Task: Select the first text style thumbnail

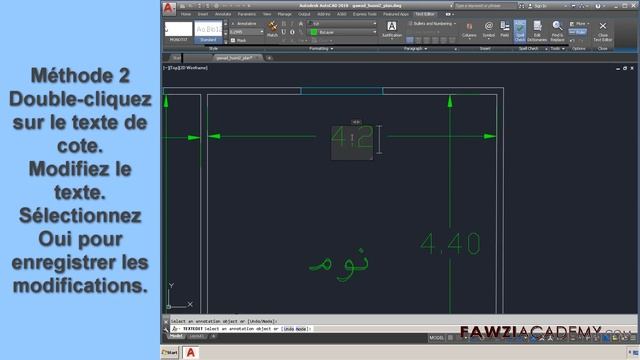Action: pyautogui.click(x=178, y=32)
